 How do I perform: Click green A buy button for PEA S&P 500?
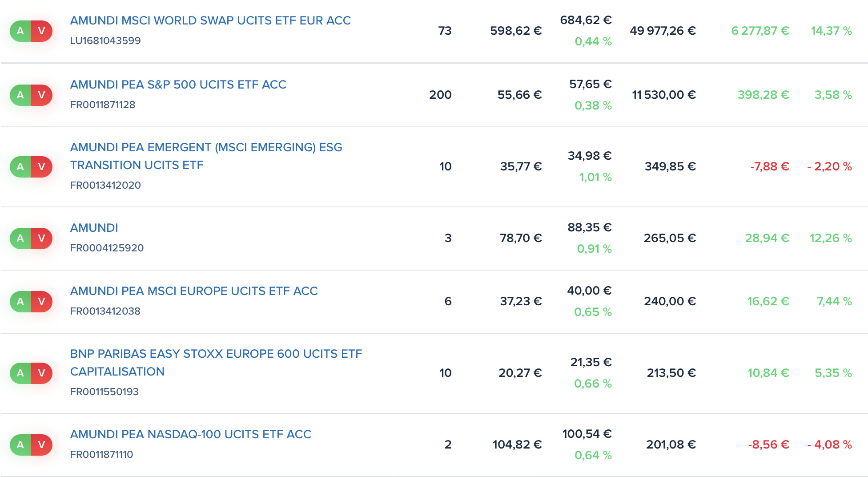pos(20,95)
